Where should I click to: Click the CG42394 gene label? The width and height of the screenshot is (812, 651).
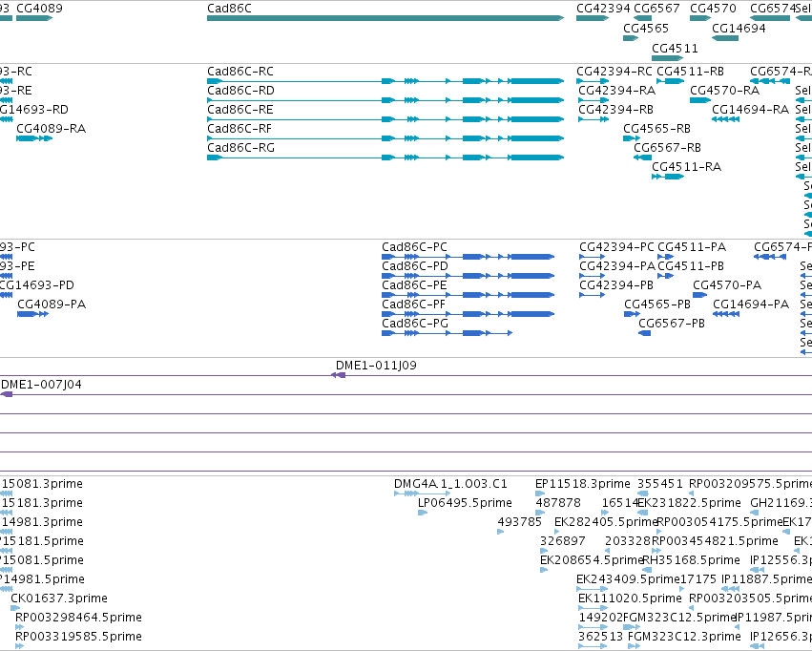point(603,9)
